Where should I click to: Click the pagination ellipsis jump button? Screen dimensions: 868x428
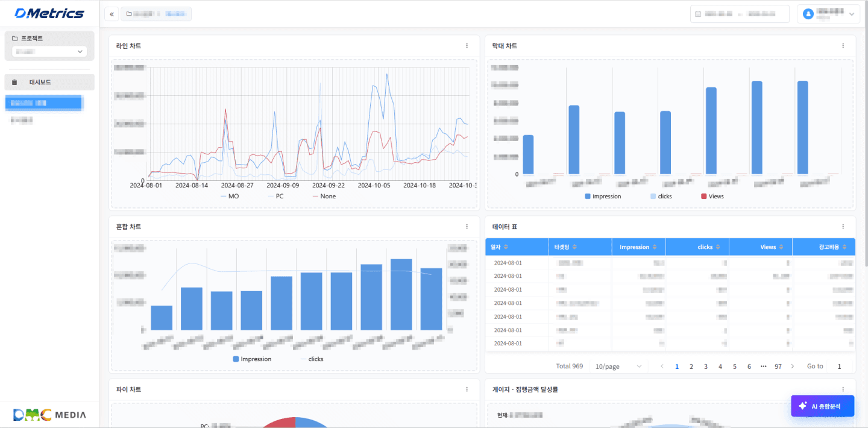click(764, 367)
